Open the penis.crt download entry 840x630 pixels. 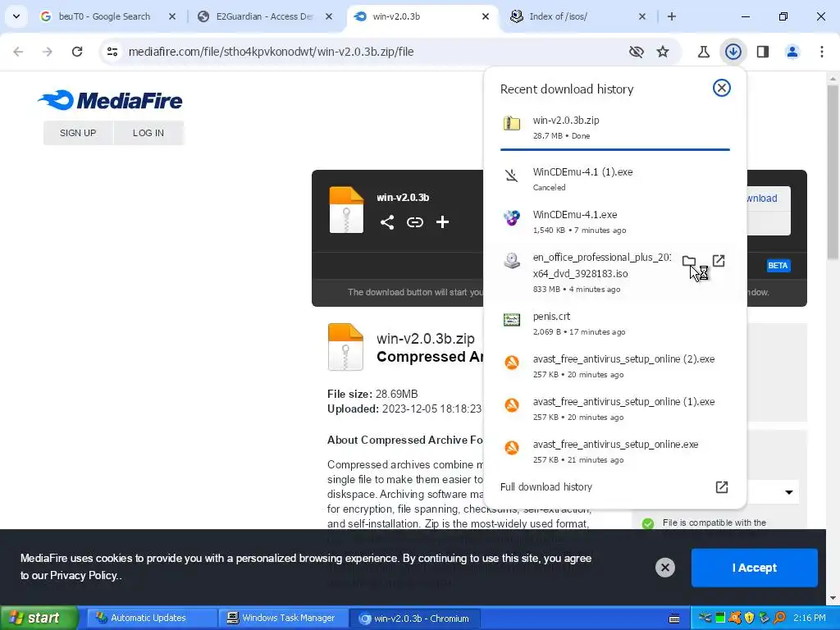[615, 323]
